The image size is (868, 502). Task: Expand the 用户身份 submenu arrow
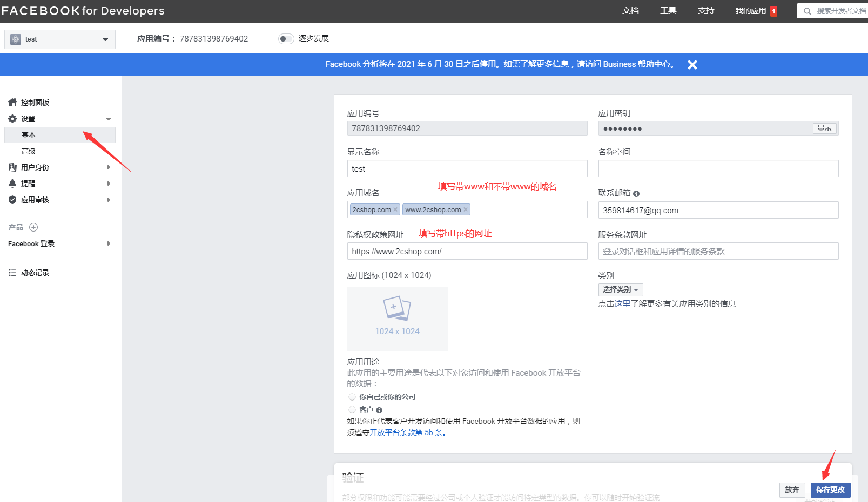tap(109, 167)
